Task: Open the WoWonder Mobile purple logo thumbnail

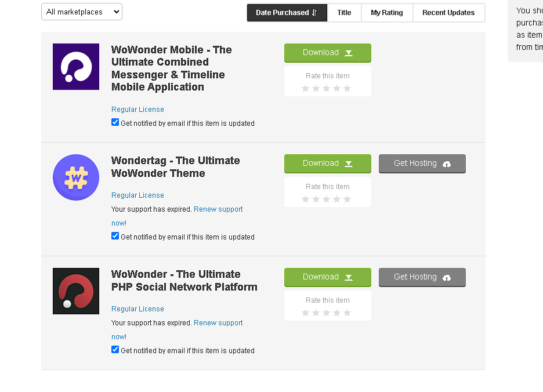Action: click(x=76, y=67)
